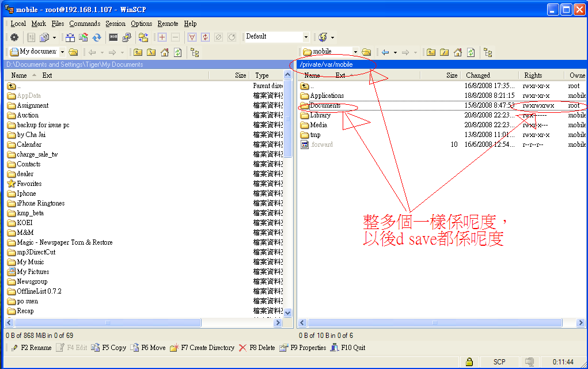The width and height of the screenshot is (588, 369).
Task: Expand the Default transfer settings dropdown
Action: click(306, 37)
